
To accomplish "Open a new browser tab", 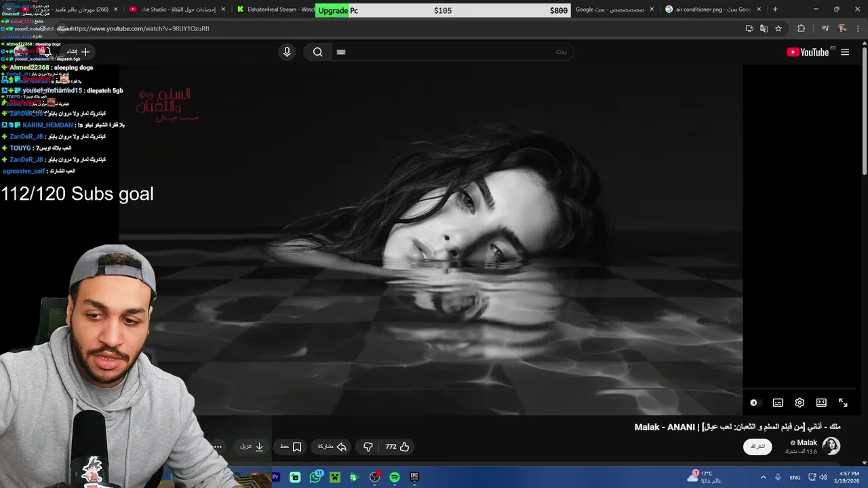I will click(775, 9).
